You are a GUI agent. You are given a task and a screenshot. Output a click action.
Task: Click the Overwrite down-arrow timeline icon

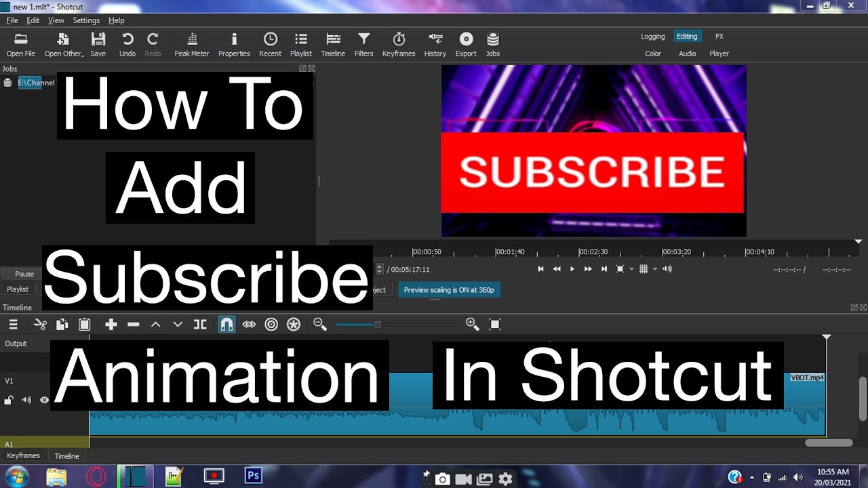tap(178, 325)
